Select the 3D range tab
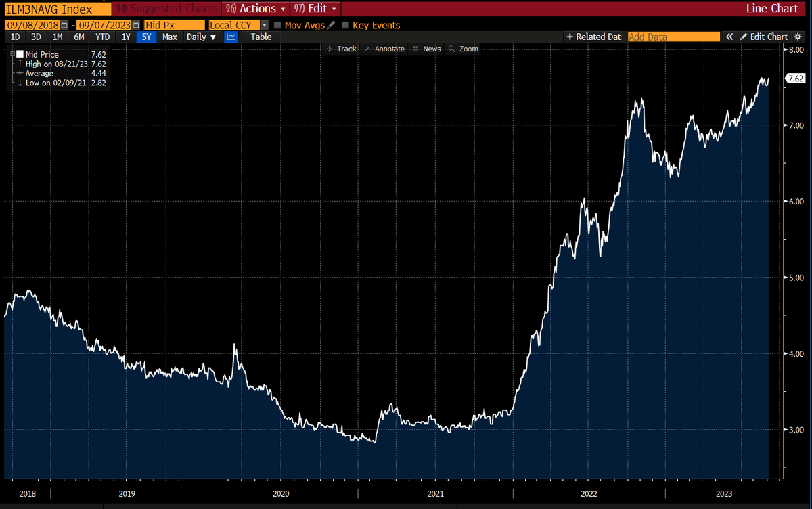 (x=36, y=37)
